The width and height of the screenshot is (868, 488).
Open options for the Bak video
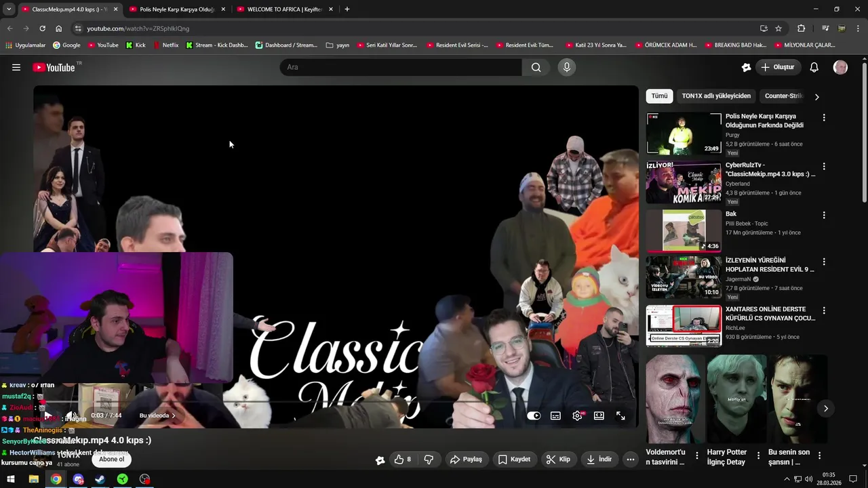pyautogui.click(x=824, y=215)
